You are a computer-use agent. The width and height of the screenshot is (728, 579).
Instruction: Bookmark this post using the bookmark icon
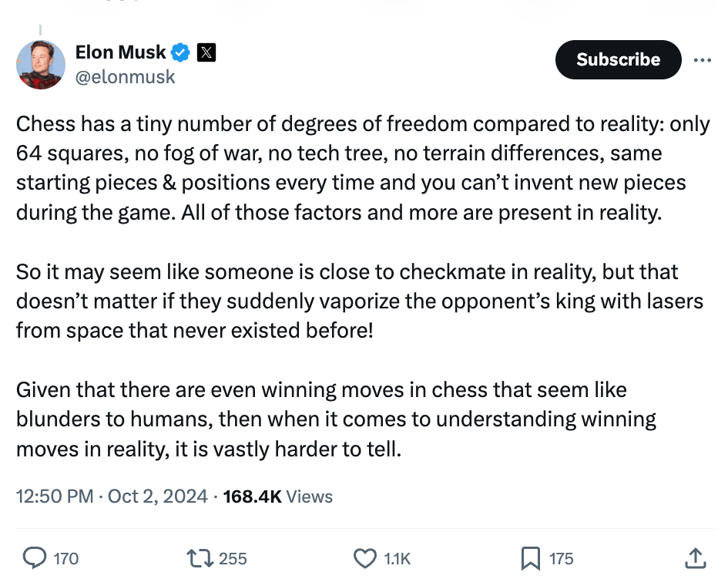point(530,557)
